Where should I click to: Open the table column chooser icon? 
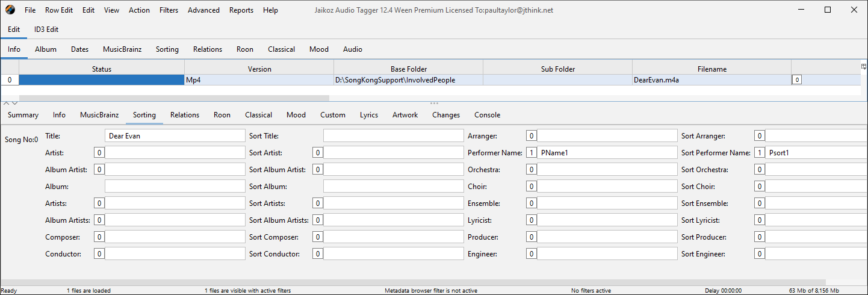864,66
